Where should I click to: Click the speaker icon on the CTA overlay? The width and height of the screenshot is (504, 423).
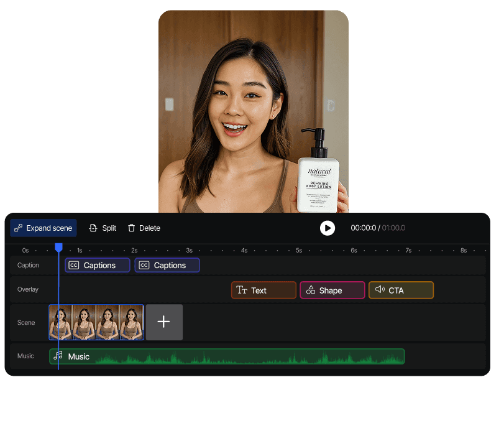pyautogui.click(x=381, y=290)
